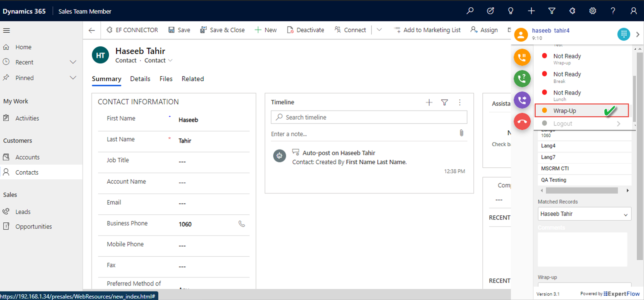The height and width of the screenshot is (300, 644).
Task: Switch to the Details tab
Action: (x=140, y=79)
